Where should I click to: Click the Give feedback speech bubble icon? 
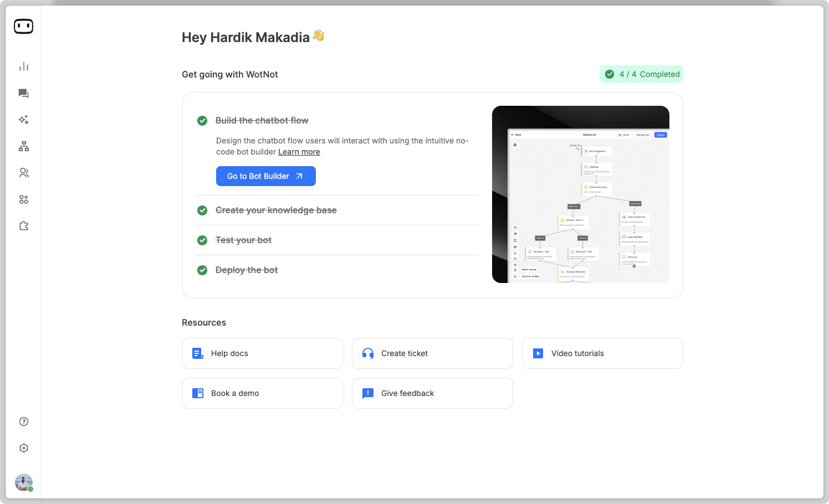click(368, 393)
